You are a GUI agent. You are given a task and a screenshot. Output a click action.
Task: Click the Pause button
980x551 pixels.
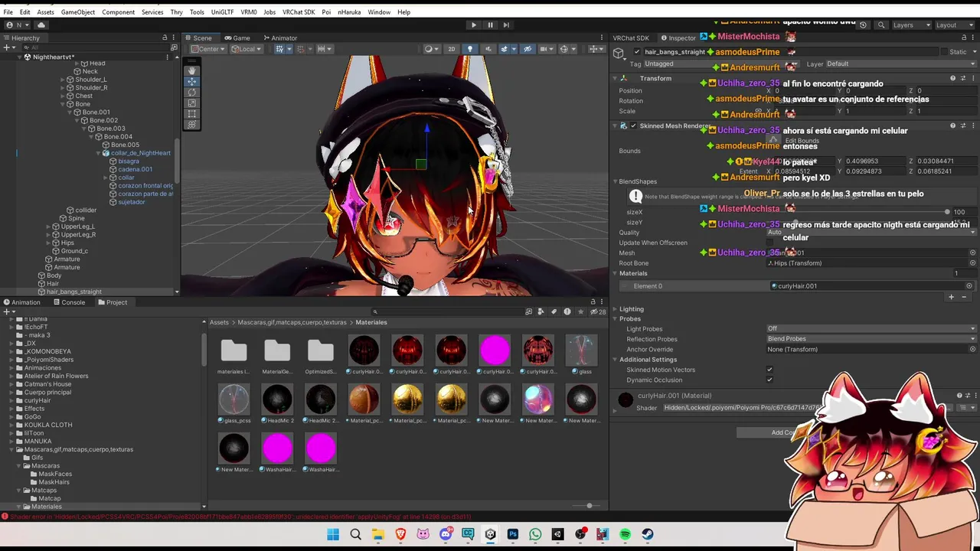pyautogui.click(x=490, y=24)
